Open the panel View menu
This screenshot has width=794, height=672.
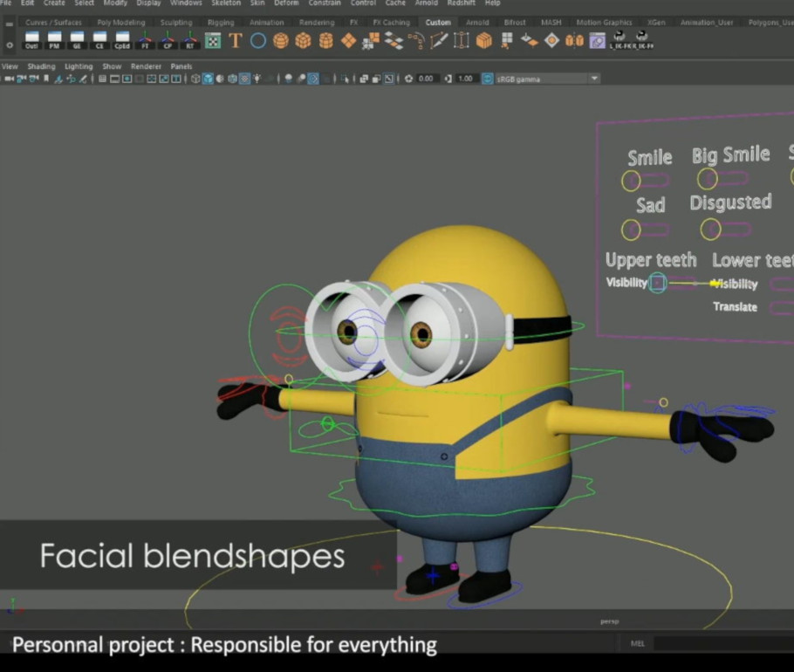pos(10,66)
